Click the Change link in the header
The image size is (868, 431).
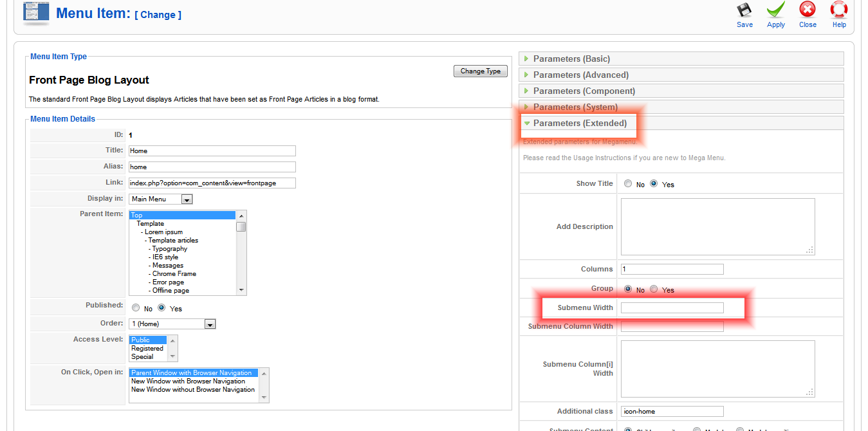pyautogui.click(x=158, y=15)
